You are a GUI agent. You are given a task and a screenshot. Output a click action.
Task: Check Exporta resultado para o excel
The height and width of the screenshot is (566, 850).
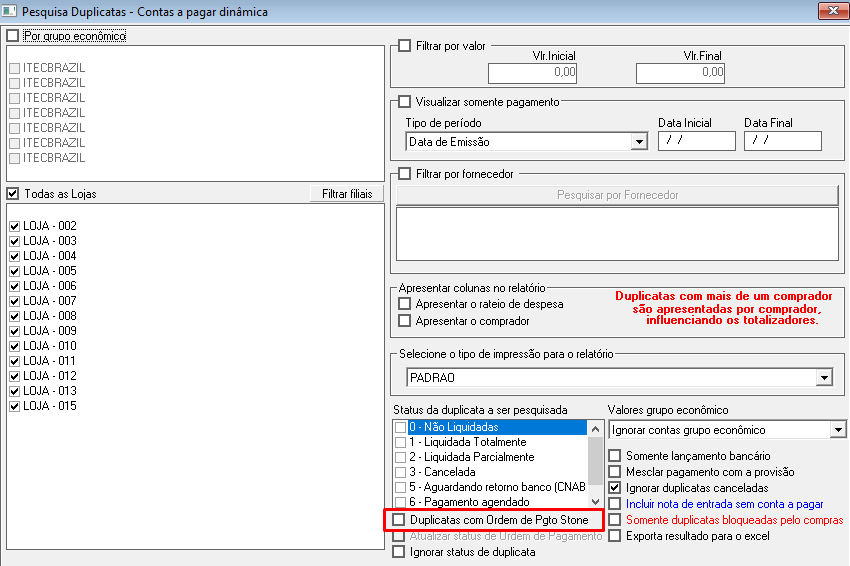pos(615,536)
